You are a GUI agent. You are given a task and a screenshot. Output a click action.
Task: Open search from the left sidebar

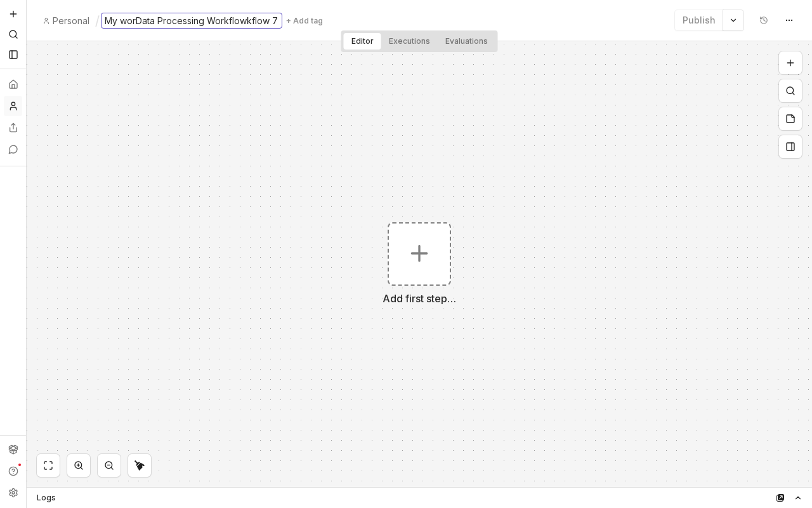tap(13, 34)
